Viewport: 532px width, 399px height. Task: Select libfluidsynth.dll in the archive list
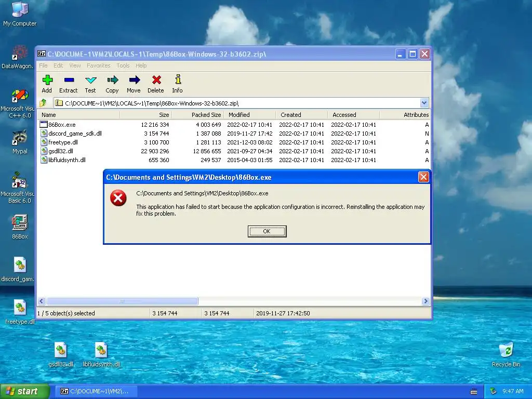(63, 160)
